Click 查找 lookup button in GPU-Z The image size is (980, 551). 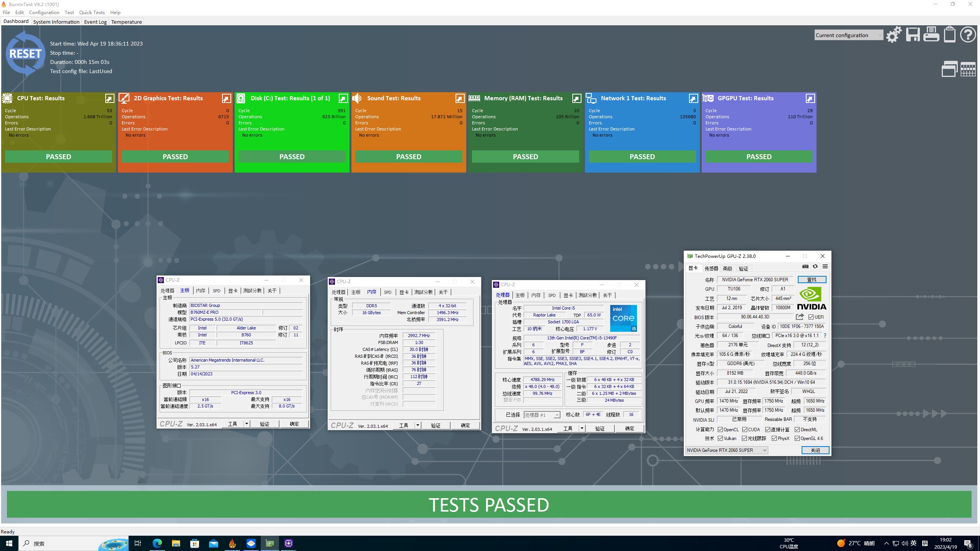pyautogui.click(x=812, y=280)
